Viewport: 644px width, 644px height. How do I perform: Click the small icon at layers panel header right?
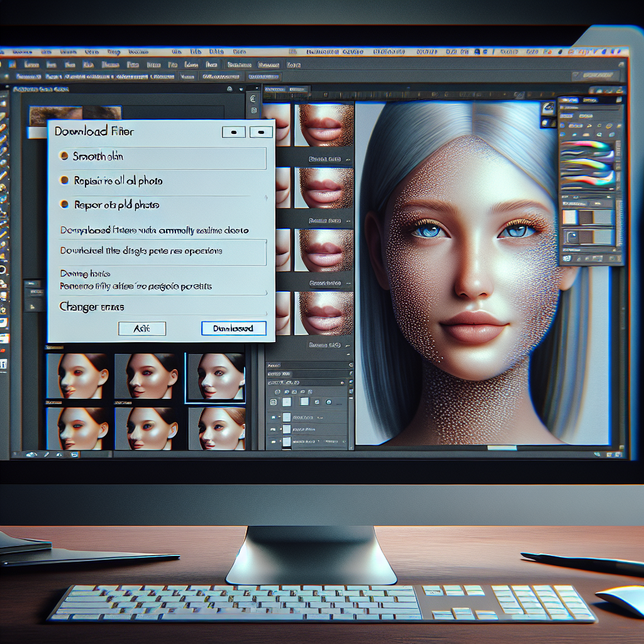(350, 365)
